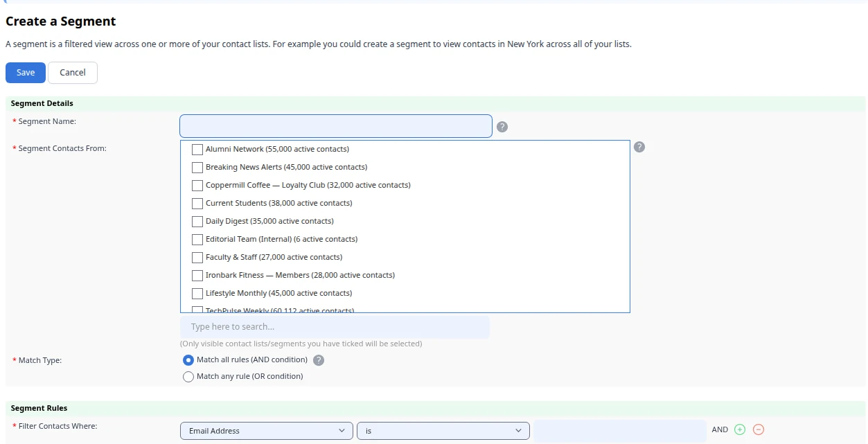The image size is (868, 444).
Task: Click 'Faculty & Staff (27,000 active contacts)' label
Action: click(x=274, y=258)
